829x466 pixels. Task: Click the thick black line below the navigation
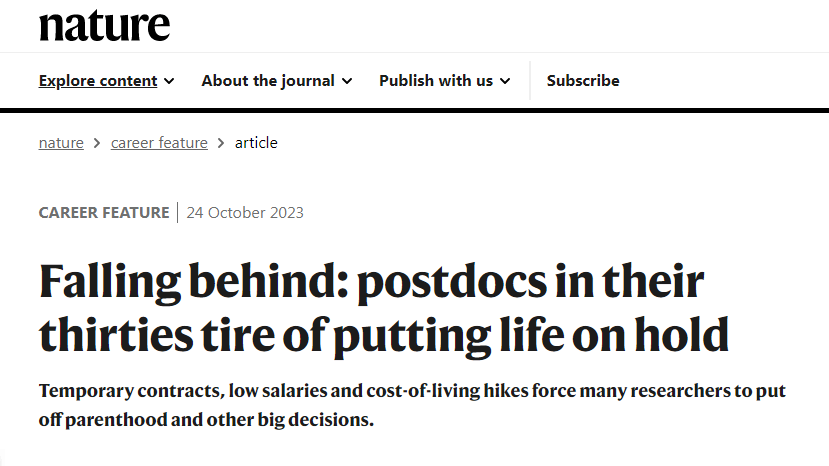coord(414,108)
